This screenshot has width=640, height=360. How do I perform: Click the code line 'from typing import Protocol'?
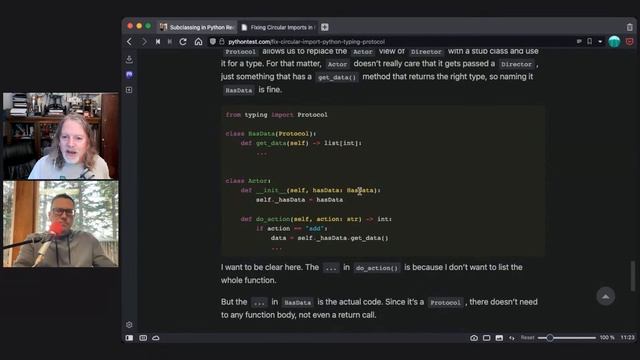coord(276,115)
